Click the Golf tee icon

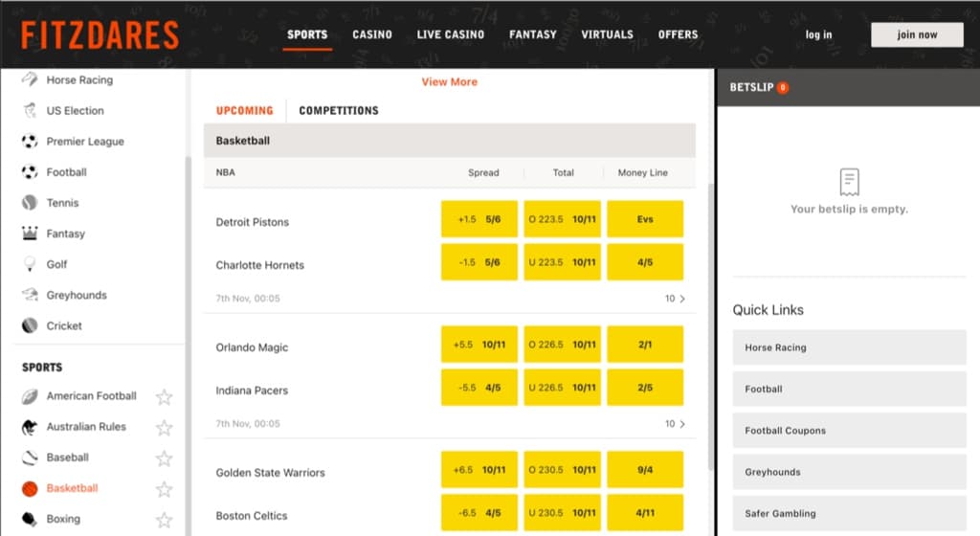[x=30, y=264]
